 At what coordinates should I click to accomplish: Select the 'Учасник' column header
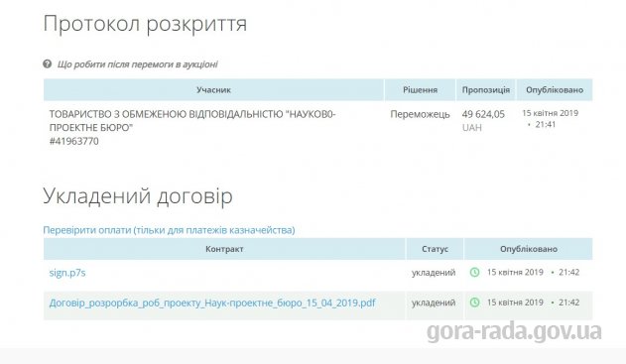point(213,90)
